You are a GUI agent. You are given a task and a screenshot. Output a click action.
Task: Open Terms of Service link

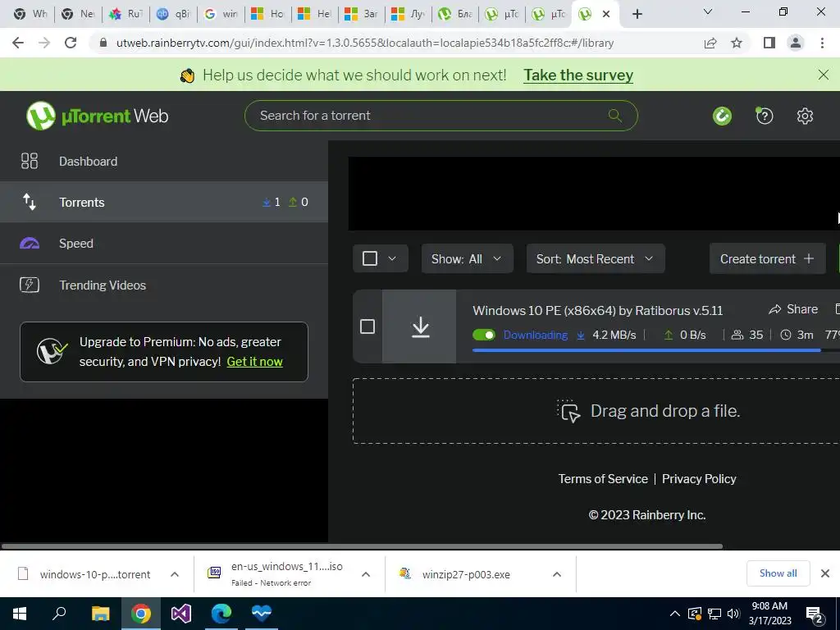[603, 479]
